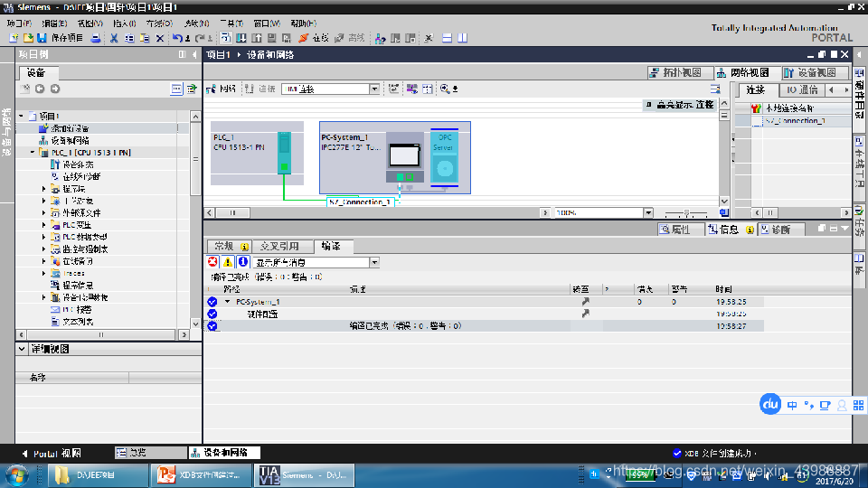Screen dimensions: 868x488
Task: Save the project with 保存项目
Action: click(61, 38)
